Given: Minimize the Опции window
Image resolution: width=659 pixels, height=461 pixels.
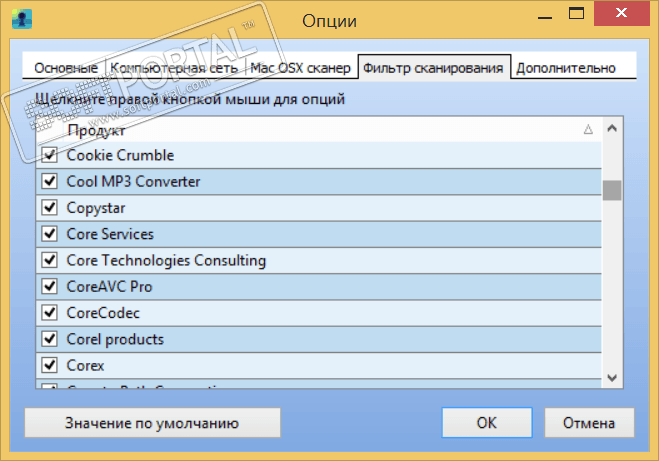Looking at the screenshot, I should 545,17.
